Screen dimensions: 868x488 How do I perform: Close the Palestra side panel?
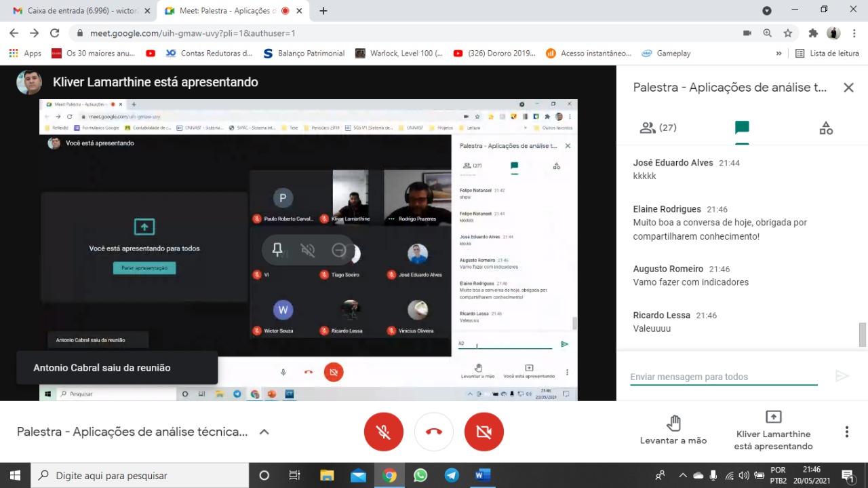click(x=848, y=88)
